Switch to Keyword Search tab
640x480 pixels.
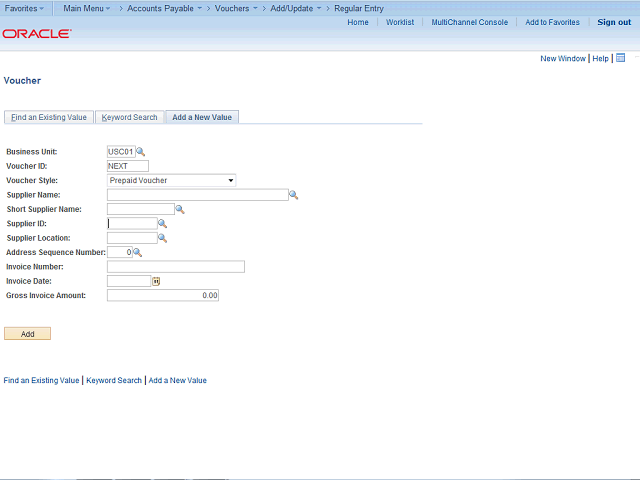(129, 117)
